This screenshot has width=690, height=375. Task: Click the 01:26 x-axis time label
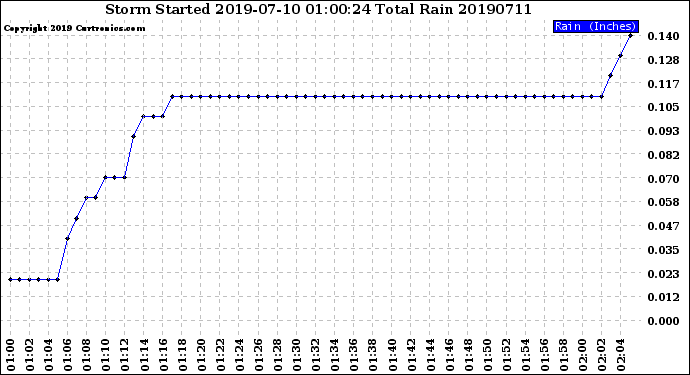click(x=258, y=355)
